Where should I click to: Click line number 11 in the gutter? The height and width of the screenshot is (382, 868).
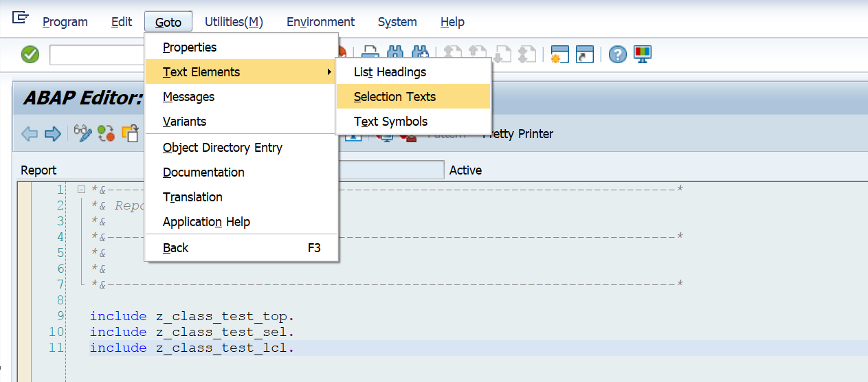click(x=56, y=348)
